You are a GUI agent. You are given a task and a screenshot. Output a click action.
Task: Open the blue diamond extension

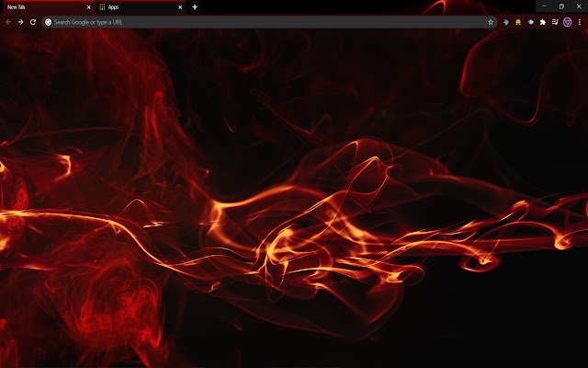pos(530,22)
